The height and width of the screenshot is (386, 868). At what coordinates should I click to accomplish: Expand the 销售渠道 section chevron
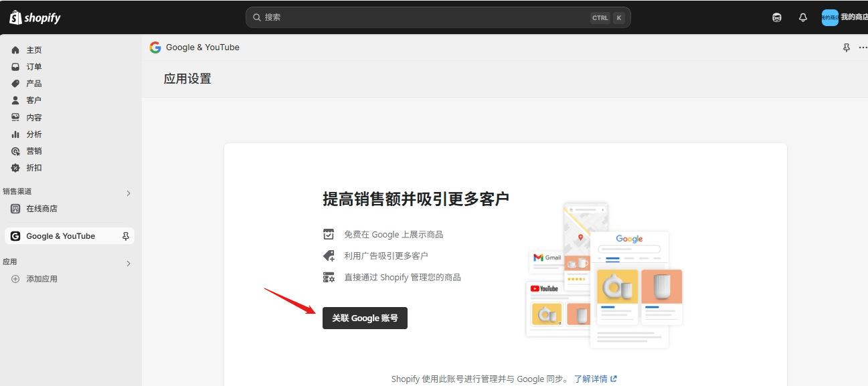click(x=128, y=193)
